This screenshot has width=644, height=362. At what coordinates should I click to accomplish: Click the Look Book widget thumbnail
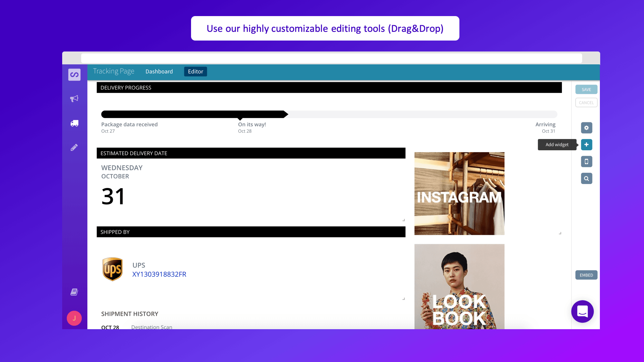459,286
